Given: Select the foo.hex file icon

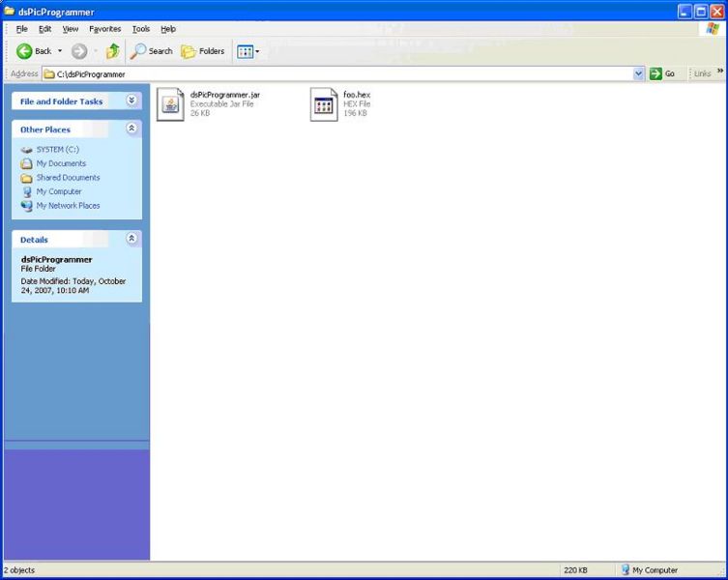Looking at the screenshot, I should 324,104.
